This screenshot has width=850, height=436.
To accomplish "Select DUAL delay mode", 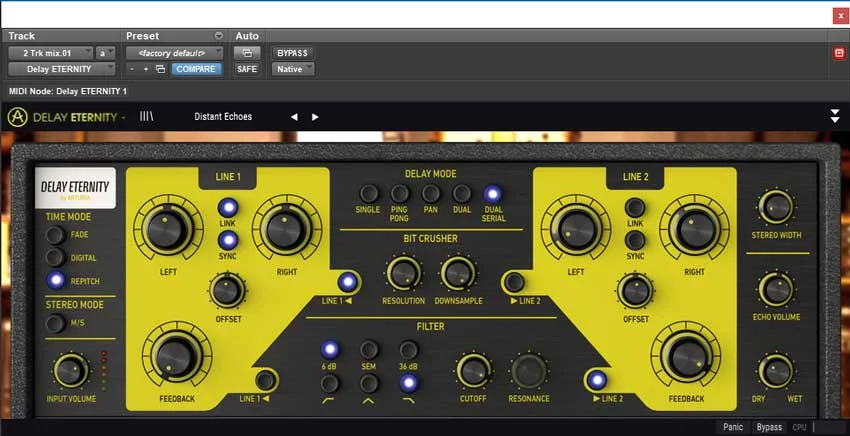I will tap(462, 194).
